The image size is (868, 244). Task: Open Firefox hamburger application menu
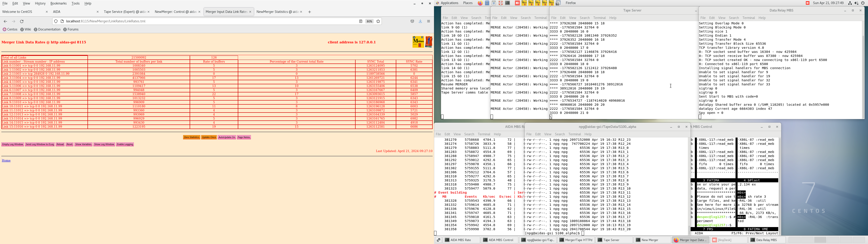[x=429, y=21]
